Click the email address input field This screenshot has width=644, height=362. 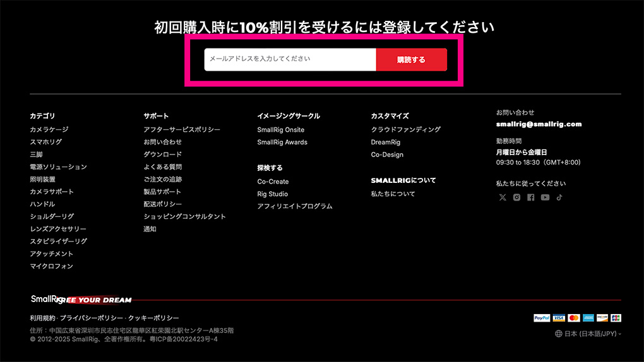pos(290,59)
